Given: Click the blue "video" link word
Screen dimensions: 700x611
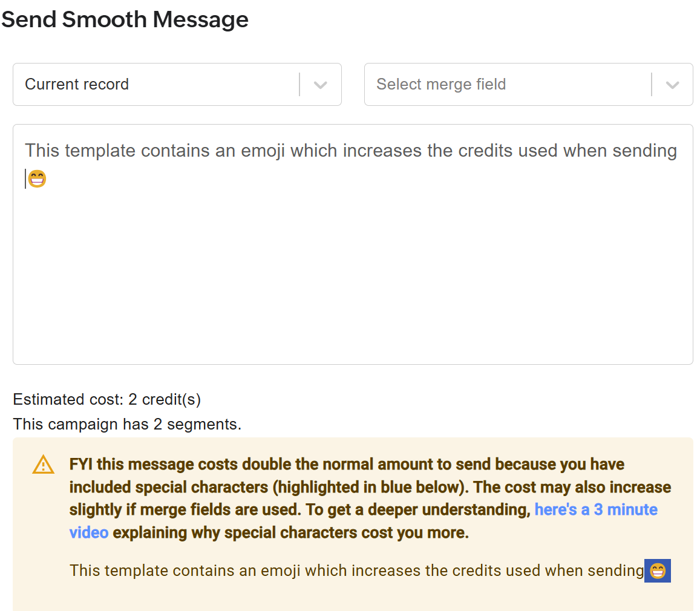Looking at the screenshot, I should (x=89, y=532).
